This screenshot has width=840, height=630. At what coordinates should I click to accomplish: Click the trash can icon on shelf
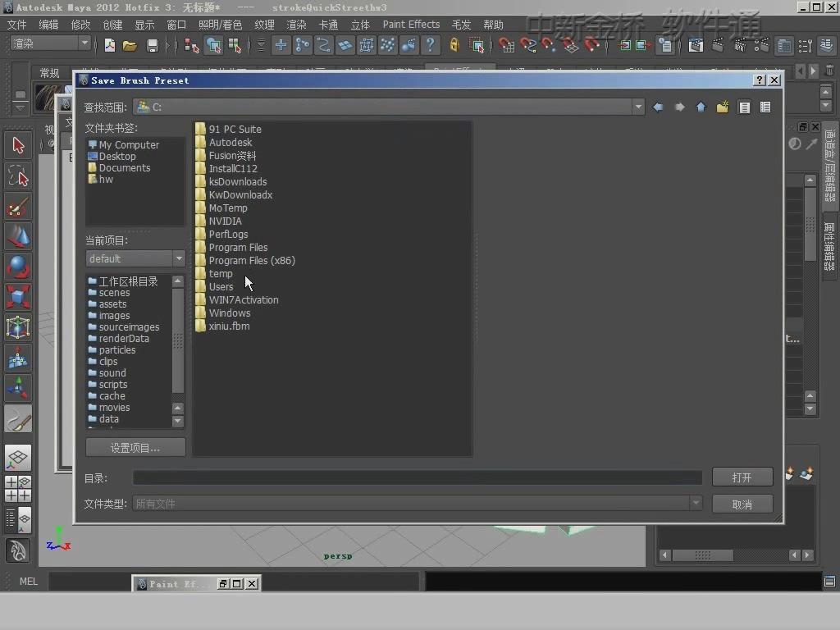pyautogui.click(x=829, y=71)
